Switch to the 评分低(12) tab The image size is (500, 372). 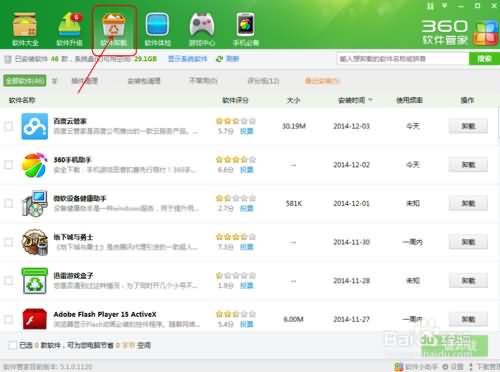point(263,81)
